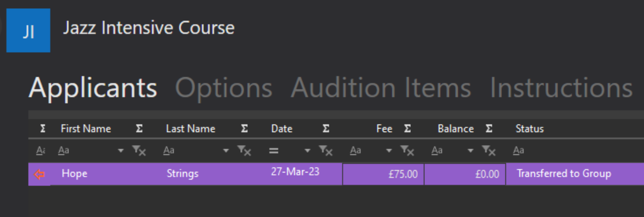This screenshot has width=644, height=217.
Task: Clear the First Name column filter icon
Action: [139, 151]
